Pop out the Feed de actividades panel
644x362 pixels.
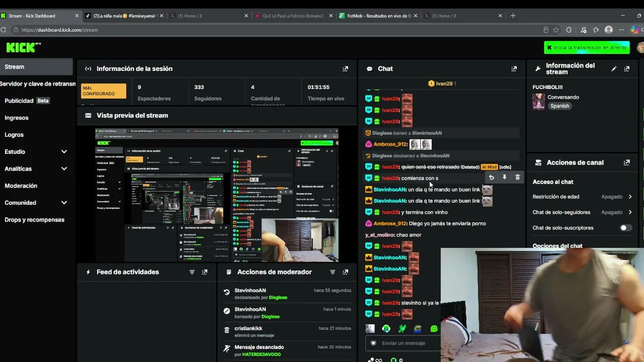click(204, 272)
